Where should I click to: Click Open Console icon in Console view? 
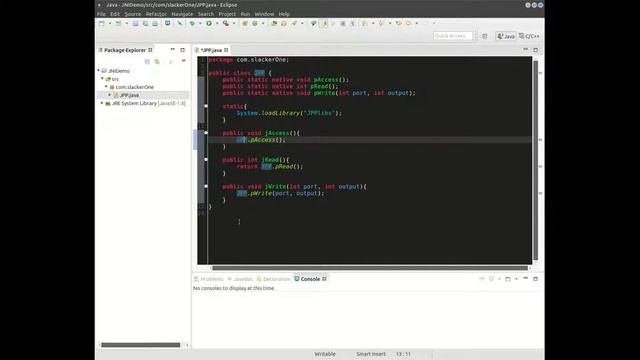coord(508,279)
